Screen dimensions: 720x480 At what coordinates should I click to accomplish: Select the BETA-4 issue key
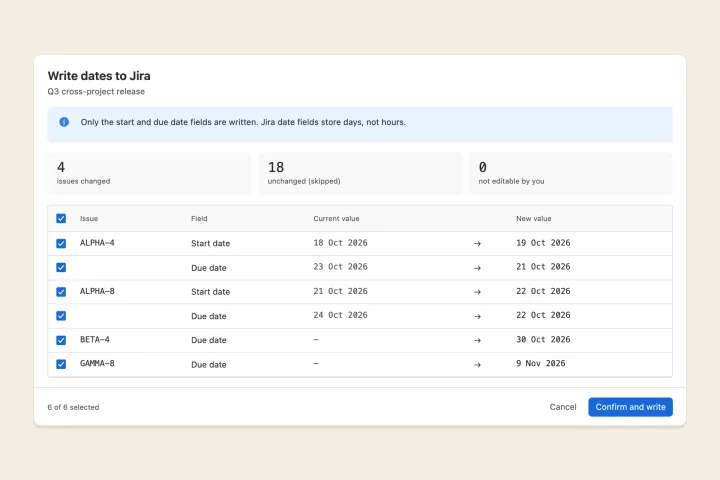coord(95,339)
